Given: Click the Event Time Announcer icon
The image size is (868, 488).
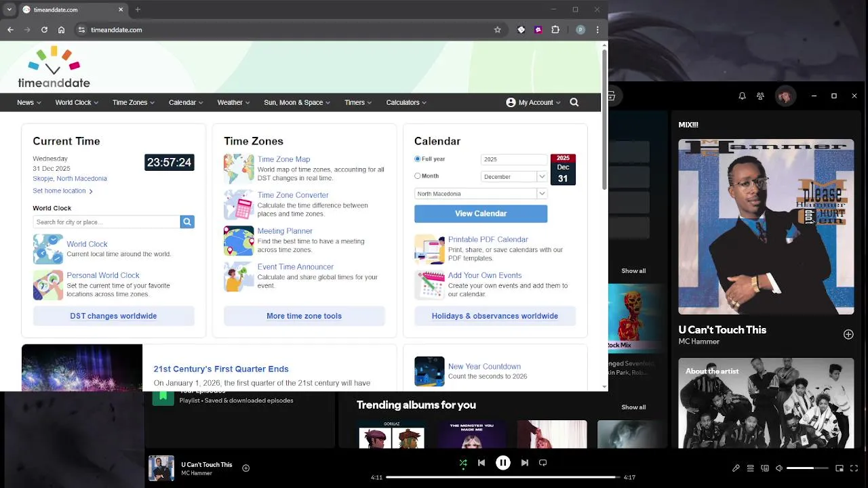Looking at the screenshot, I should point(239,277).
